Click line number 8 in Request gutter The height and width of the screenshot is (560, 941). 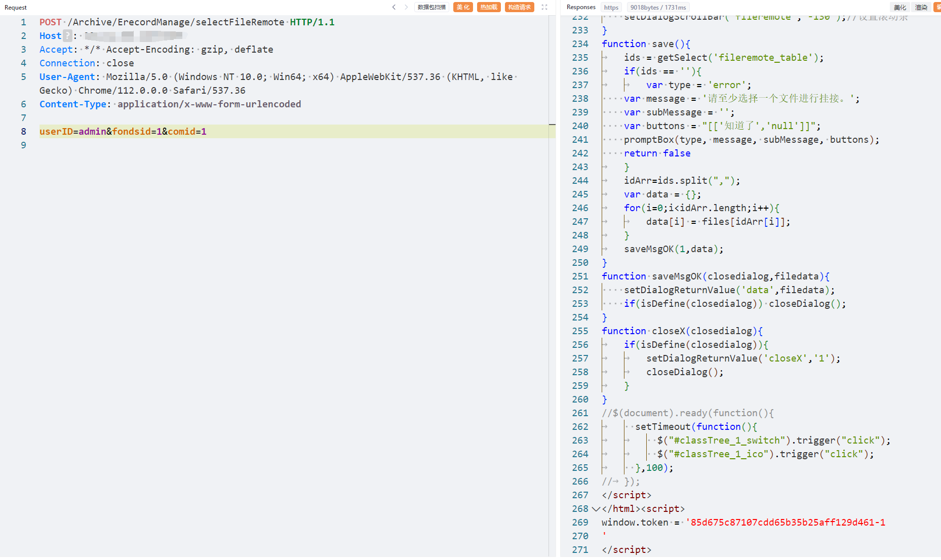[x=23, y=132]
